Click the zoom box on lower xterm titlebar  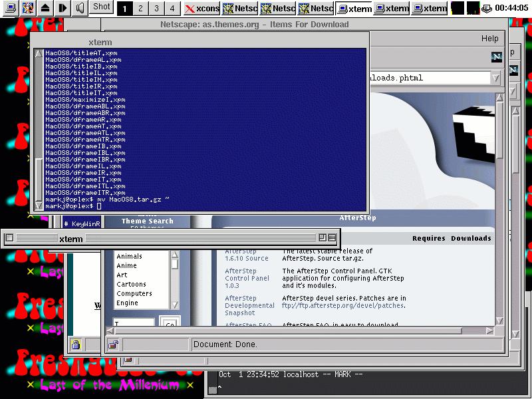coord(323,238)
